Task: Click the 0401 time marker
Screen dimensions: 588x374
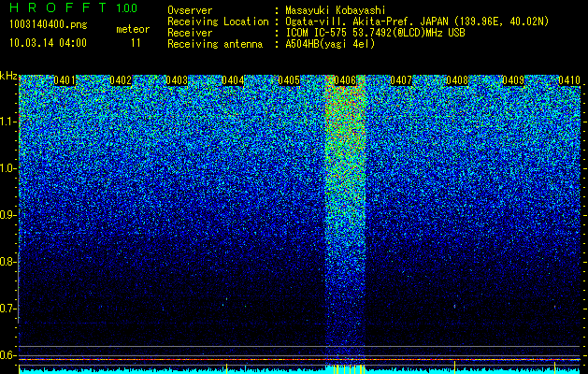Action: pos(65,80)
